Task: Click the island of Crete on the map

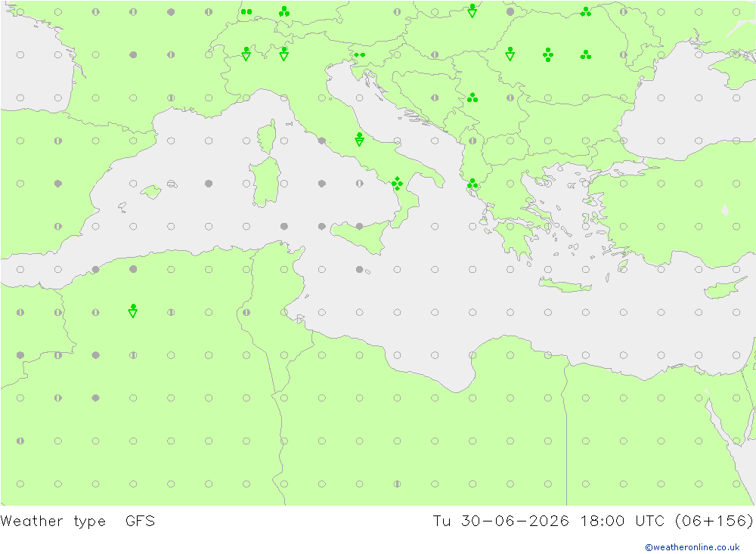Action: pyautogui.click(x=565, y=286)
